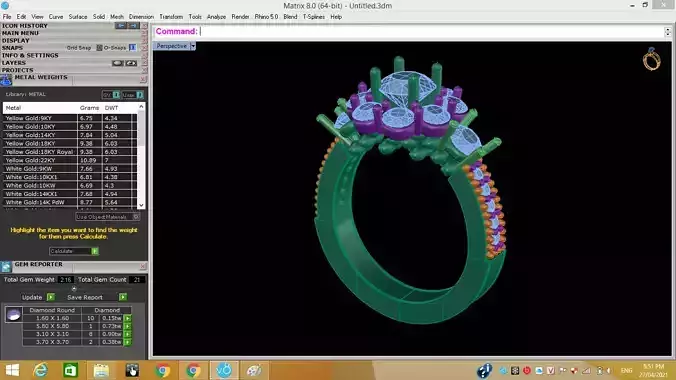The width and height of the screenshot is (676, 380).
Task: Click the Save Report green arrow
Action: (123, 297)
